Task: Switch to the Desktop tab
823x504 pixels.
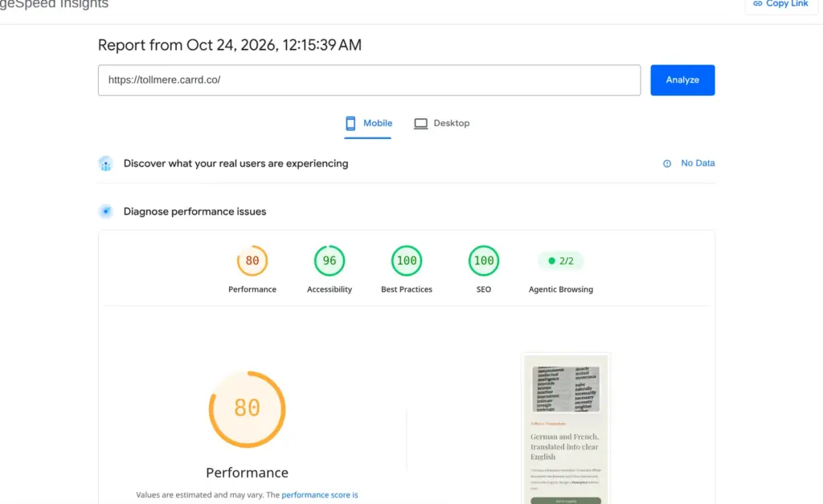Action: tap(441, 123)
